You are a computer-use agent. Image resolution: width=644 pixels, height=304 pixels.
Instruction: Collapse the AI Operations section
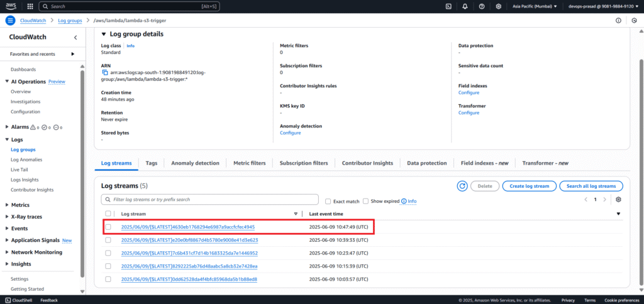point(7,81)
